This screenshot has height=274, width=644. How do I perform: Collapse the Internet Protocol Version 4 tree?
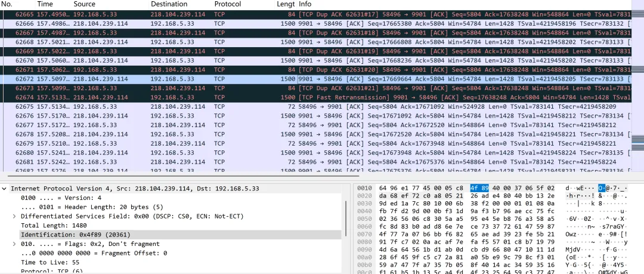coord(5,189)
